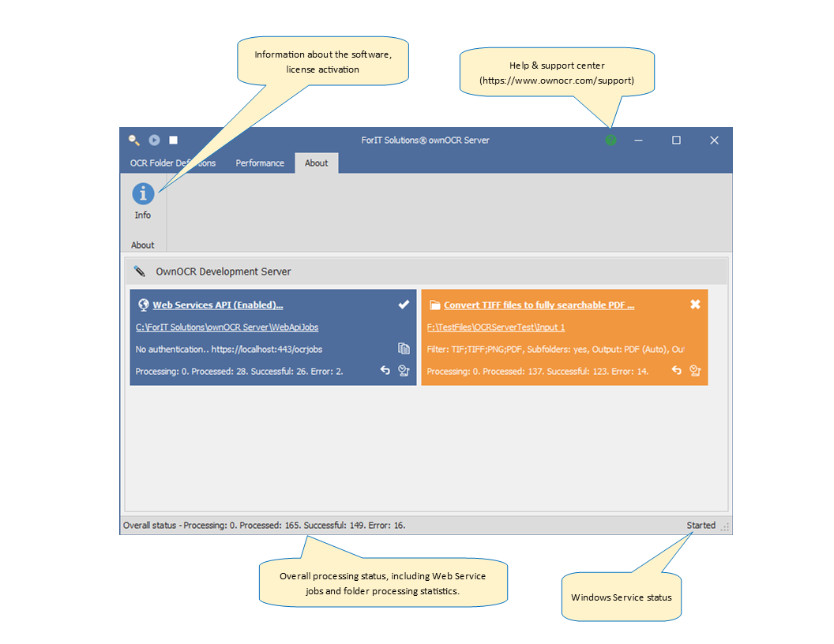834x644 pixels.
Task: Click the pencil icon beside OwnOCR Development Server
Action: click(x=139, y=271)
